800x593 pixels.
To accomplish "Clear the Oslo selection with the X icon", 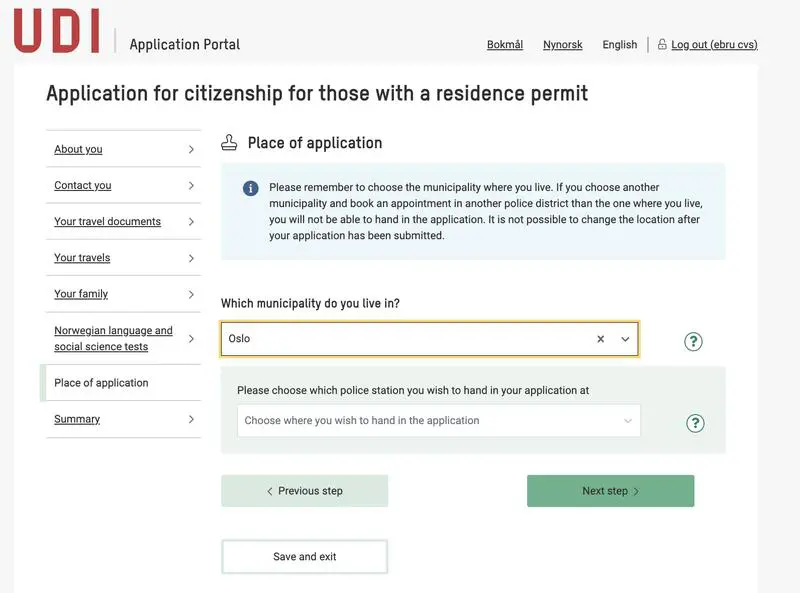I will pos(601,339).
